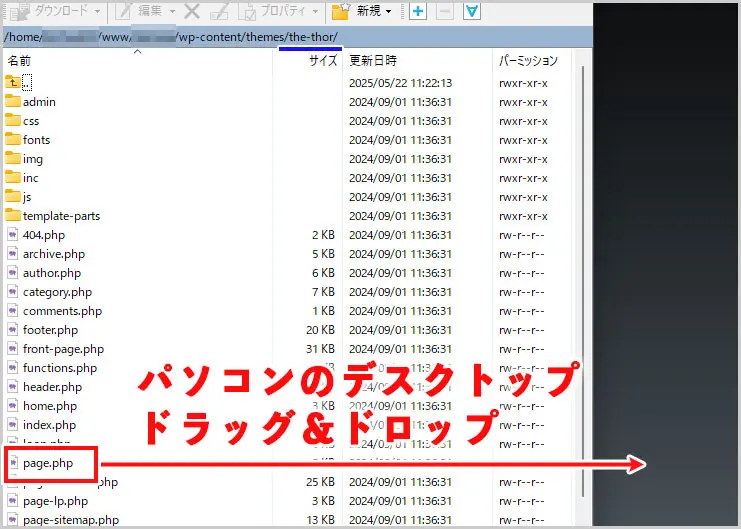Screen dimensions: 741x529
Task: Click the /home path segment
Action: 22,37
